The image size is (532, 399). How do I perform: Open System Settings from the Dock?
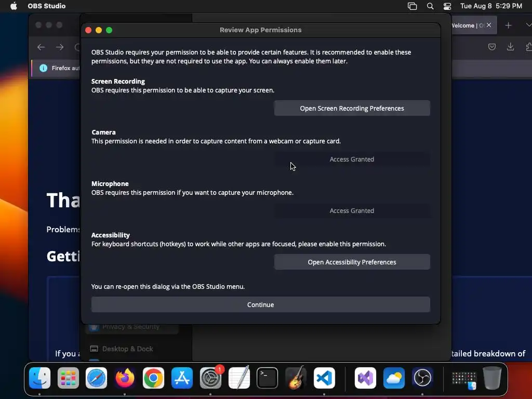pyautogui.click(x=210, y=378)
